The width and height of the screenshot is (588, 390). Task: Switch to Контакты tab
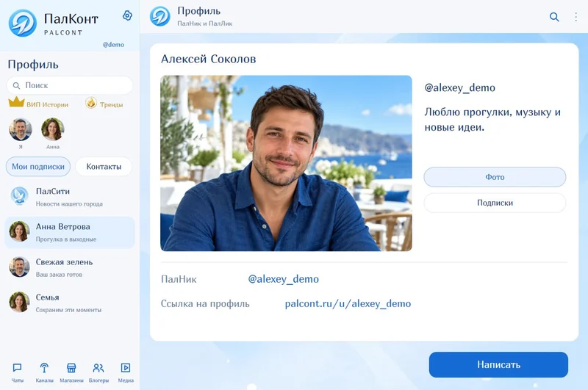click(x=104, y=166)
